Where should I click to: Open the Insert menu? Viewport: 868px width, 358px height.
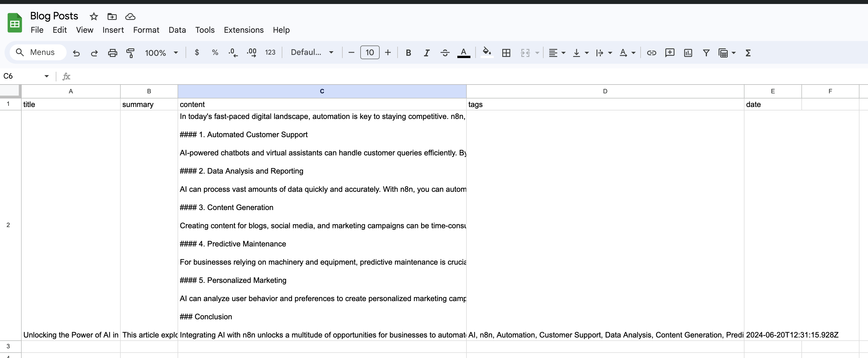tap(113, 30)
